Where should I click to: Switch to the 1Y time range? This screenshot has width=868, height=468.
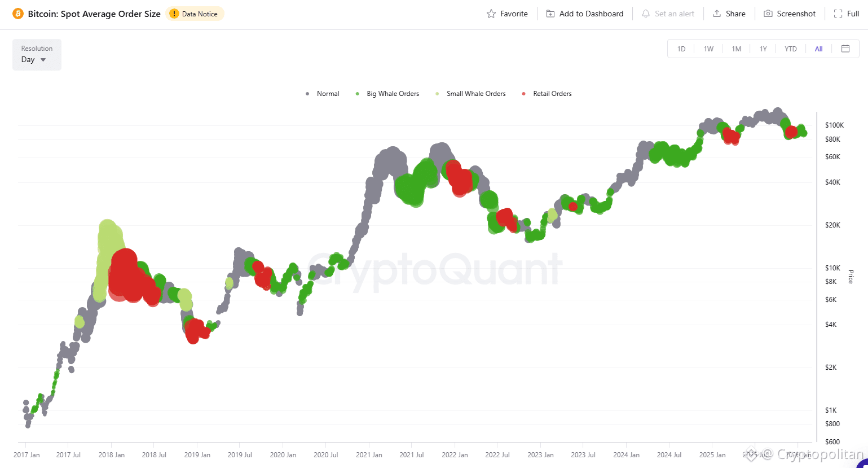click(x=763, y=49)
